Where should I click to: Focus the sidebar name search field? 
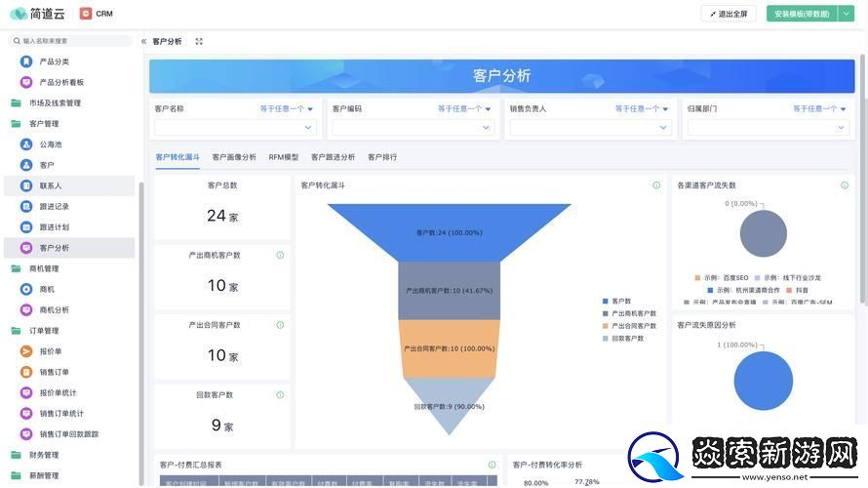(70, 40)
